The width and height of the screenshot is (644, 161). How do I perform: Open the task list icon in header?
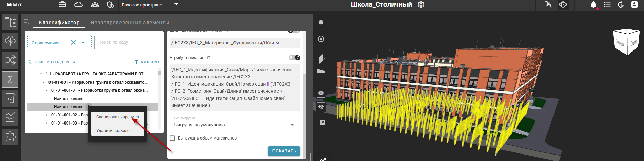coord(607,4)
